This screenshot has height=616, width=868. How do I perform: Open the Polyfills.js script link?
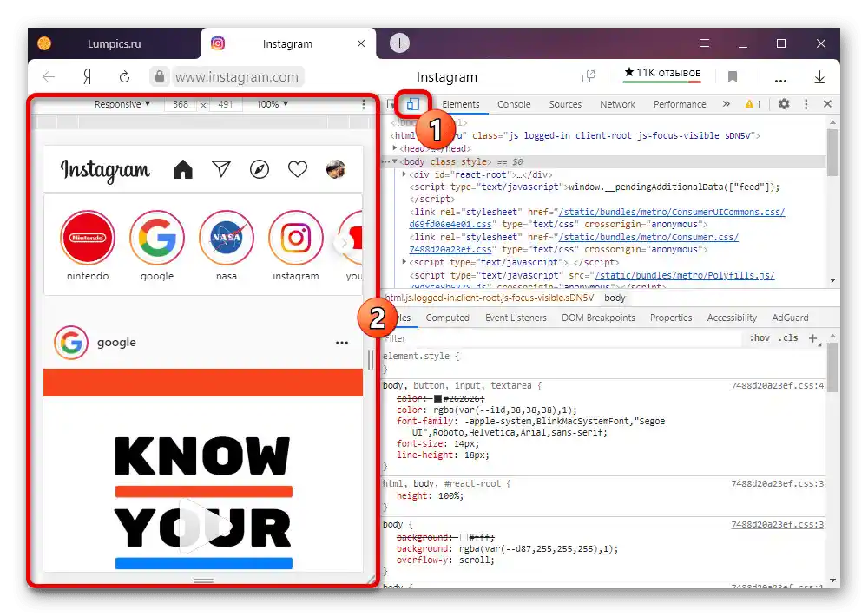pyautogui.click(x=684, y=275)
